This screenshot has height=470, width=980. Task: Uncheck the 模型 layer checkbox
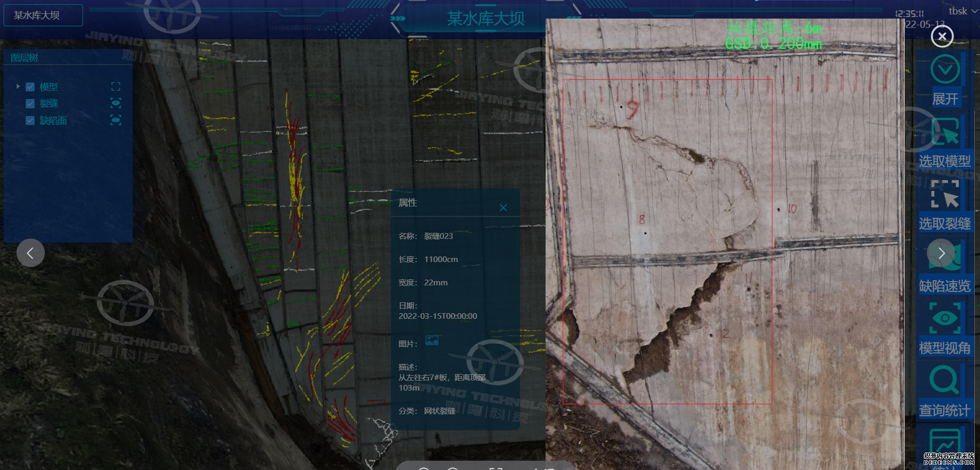click(30, 87)
